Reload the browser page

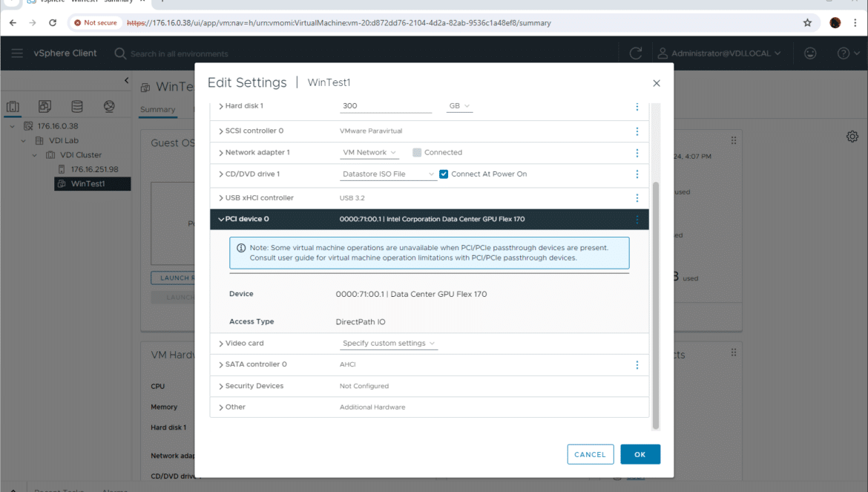coord(53,23)
